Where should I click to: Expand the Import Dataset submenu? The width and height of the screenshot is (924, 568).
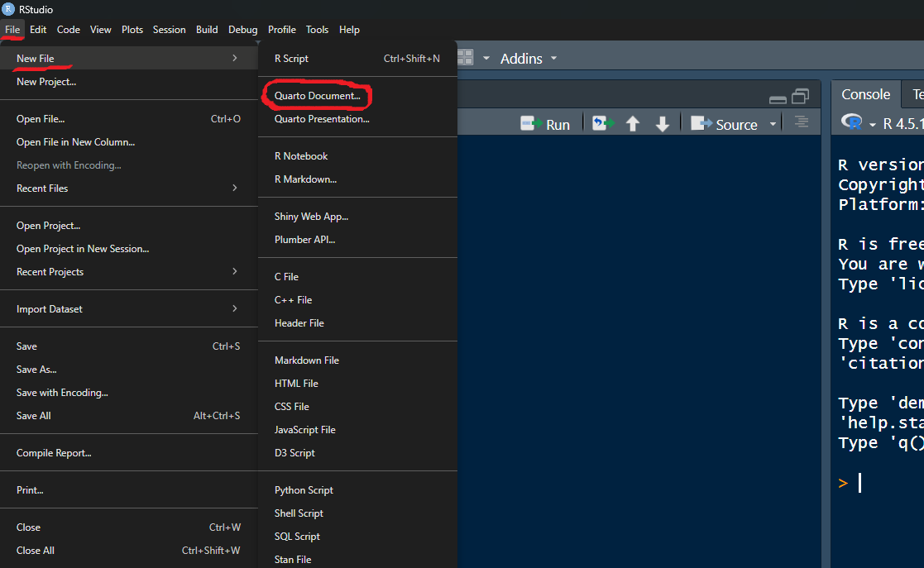click(128, 309)
